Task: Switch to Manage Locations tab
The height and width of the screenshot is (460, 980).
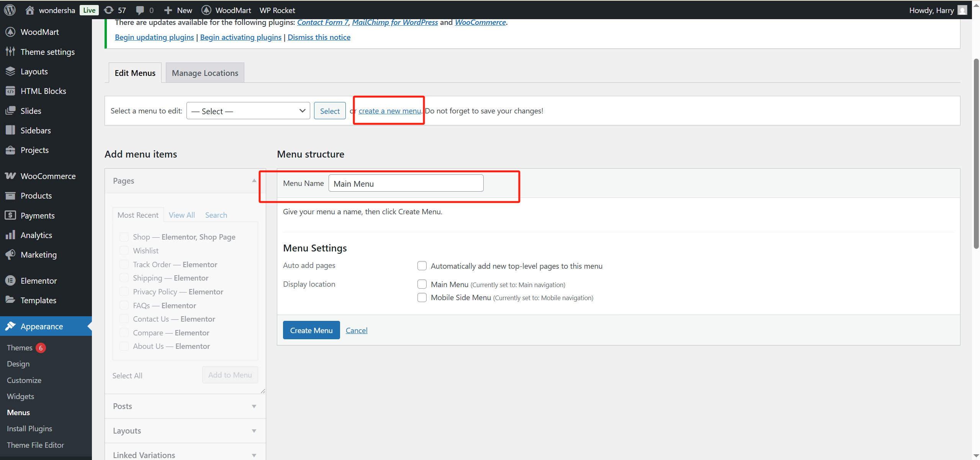Action: point(205,73)
